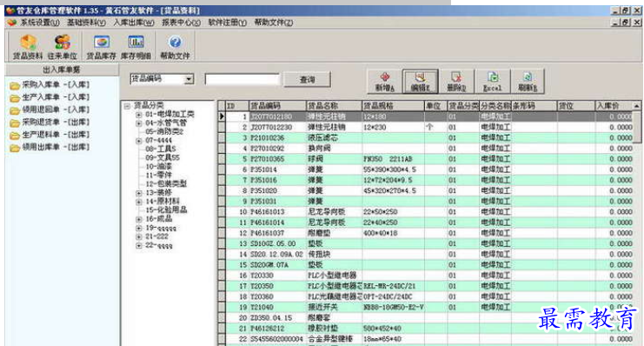
Task: Click the 刷新R refresh button icon
Action: (528, 82)
